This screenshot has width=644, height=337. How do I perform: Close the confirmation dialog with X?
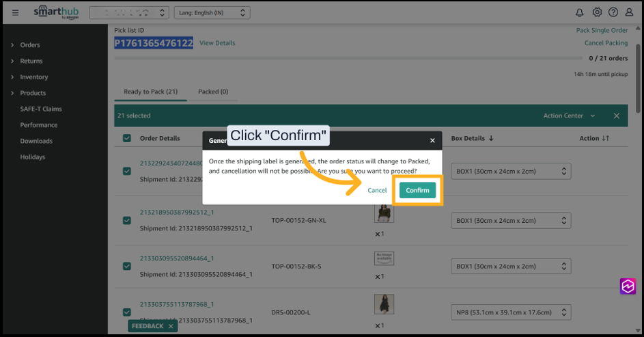tap(432, 140)
